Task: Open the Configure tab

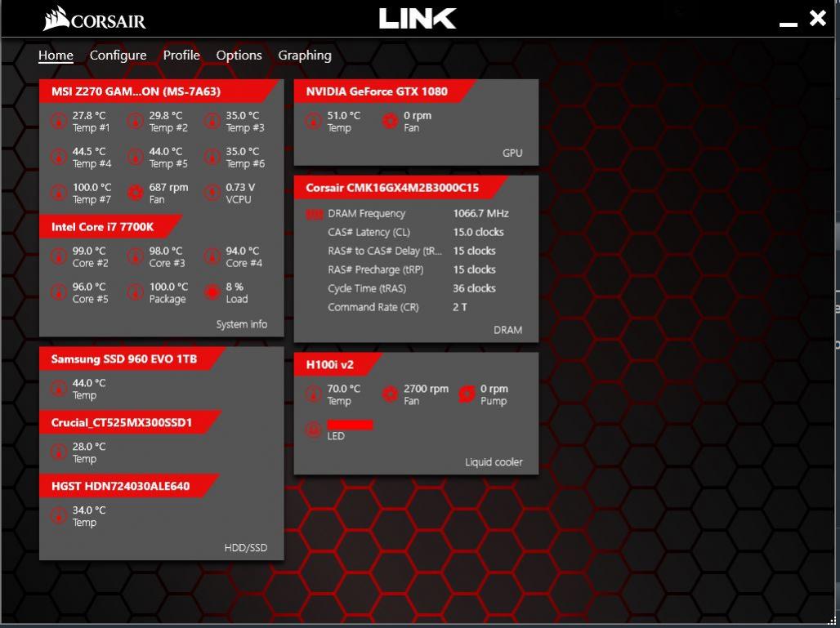Action: click(x=118, y=56)
